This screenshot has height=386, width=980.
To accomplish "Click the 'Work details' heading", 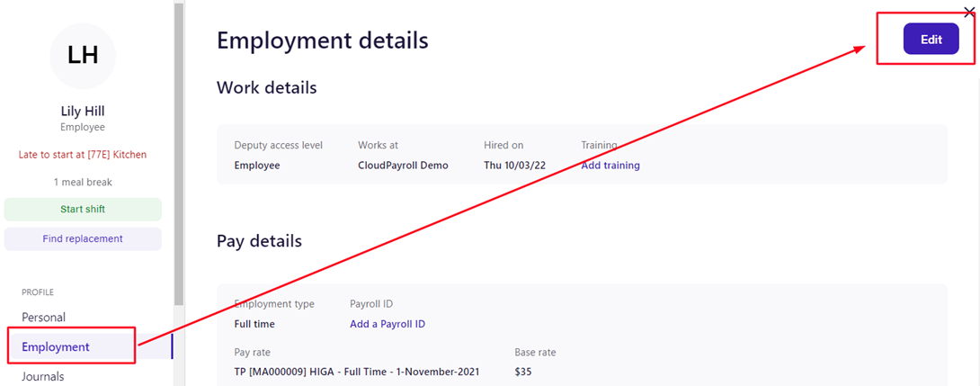I will click(267, 87).
